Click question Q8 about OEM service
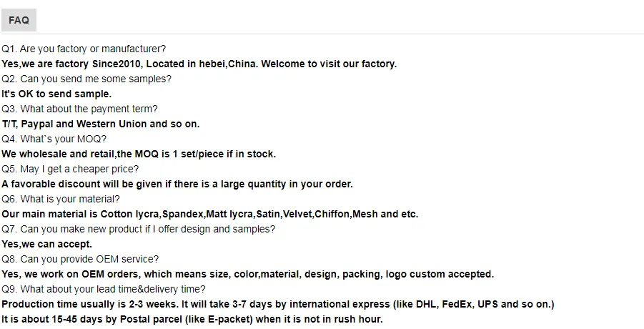 [80, 259]
